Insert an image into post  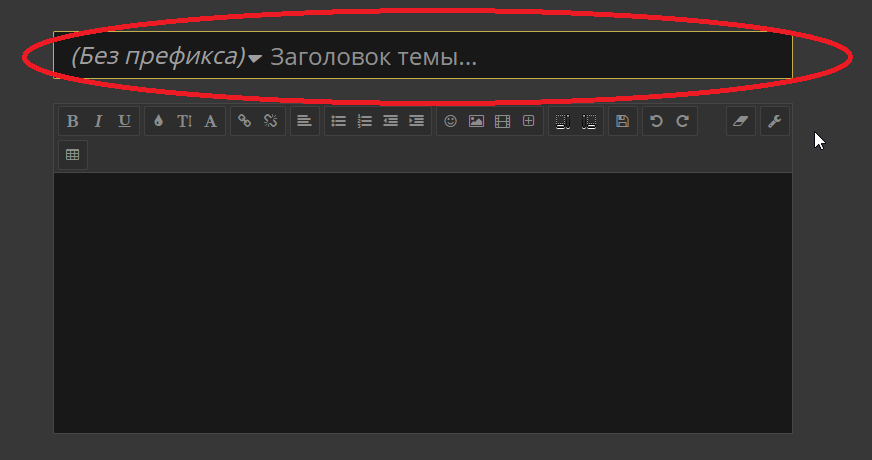click(x=477, y=121)
